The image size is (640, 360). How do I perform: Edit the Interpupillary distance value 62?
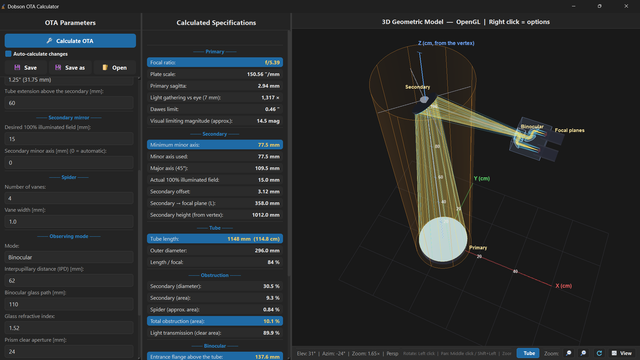(69, 280)
